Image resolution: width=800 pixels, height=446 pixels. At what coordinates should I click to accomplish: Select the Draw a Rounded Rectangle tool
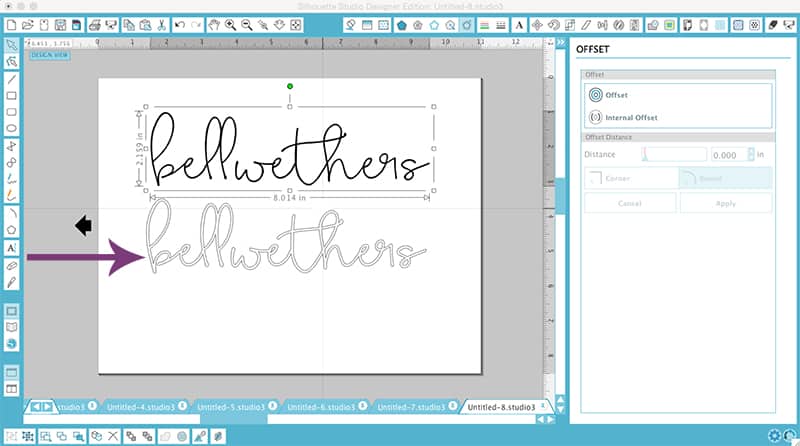pos(11,112)
